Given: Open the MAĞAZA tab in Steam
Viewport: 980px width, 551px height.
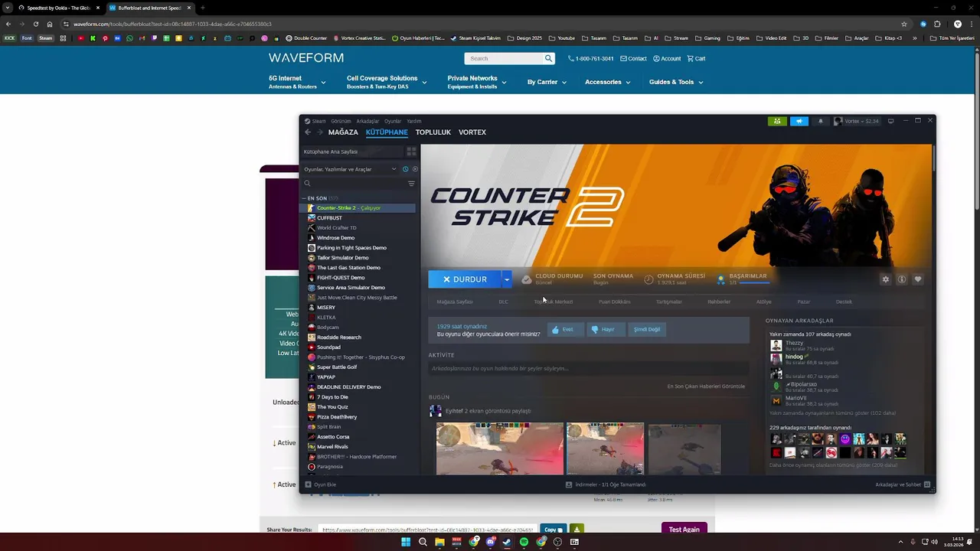Looking at the screenshot, I should click(343, 132).
